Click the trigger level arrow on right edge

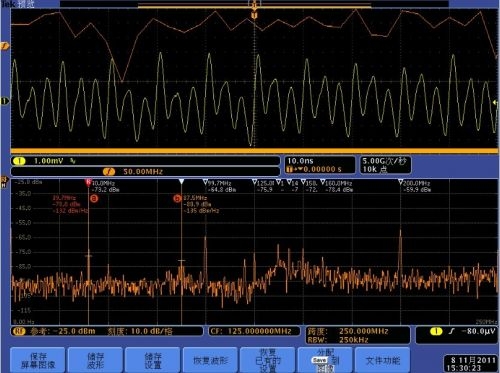tap(495, 103)
